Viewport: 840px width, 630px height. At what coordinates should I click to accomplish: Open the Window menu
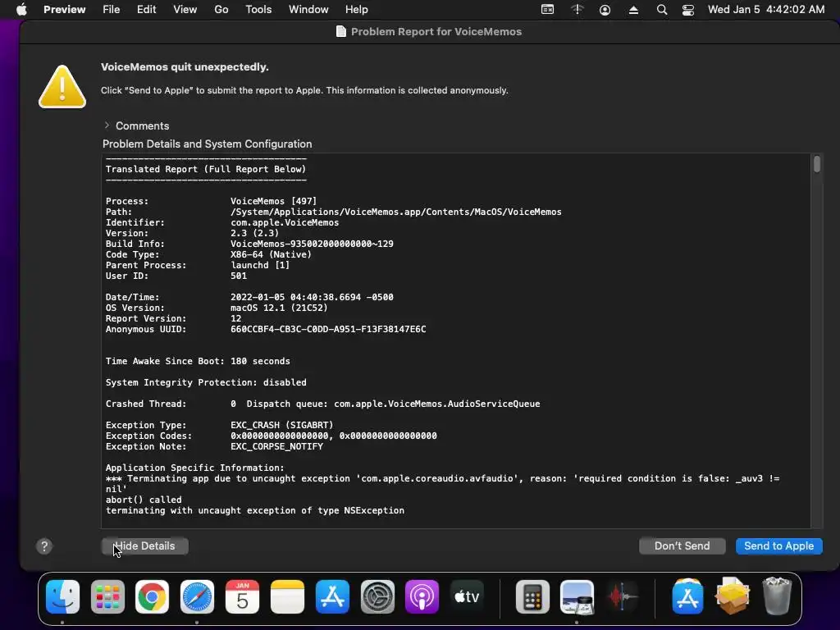308,10
